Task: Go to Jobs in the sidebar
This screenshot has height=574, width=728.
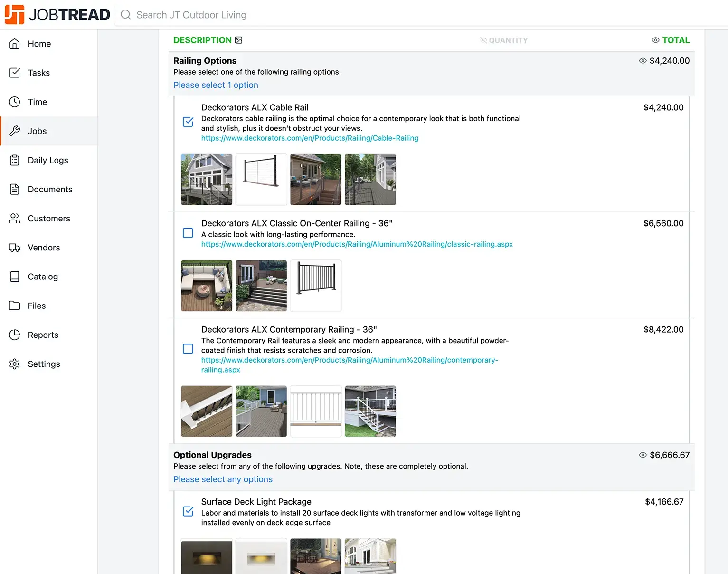Action: (x=37, y=131)
